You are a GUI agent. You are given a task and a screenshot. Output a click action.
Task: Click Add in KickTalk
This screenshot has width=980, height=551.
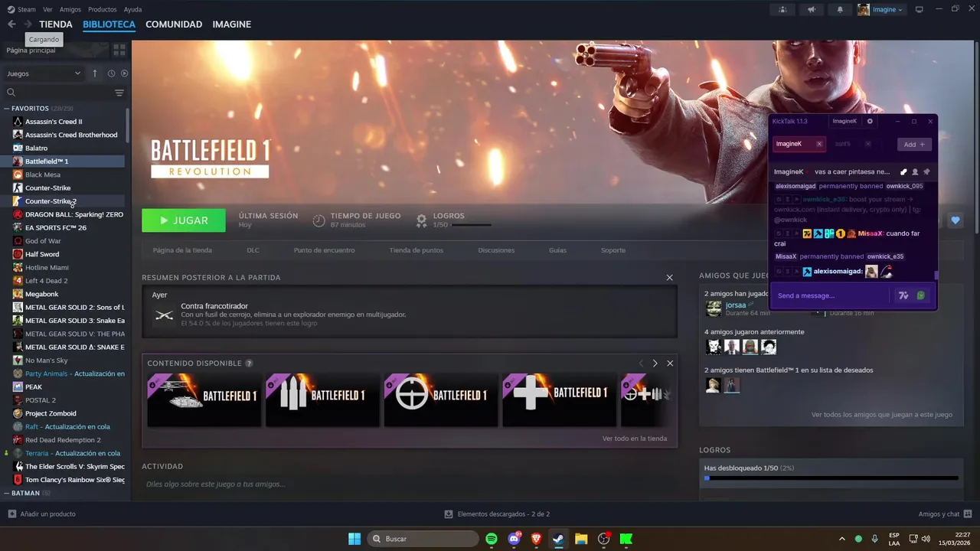tap(914, 144)
